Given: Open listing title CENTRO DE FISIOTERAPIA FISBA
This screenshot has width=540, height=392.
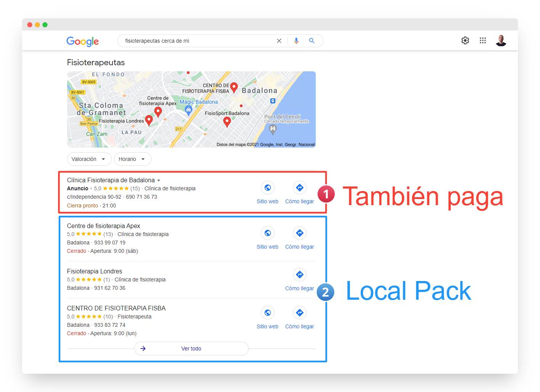Looking at the screenshot, I should 116,308.
